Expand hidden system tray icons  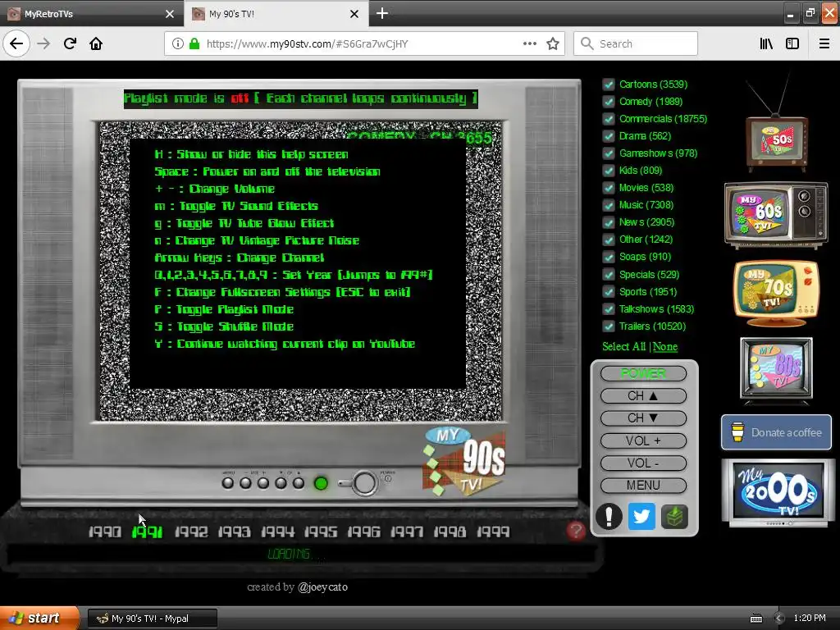(779, 619)
